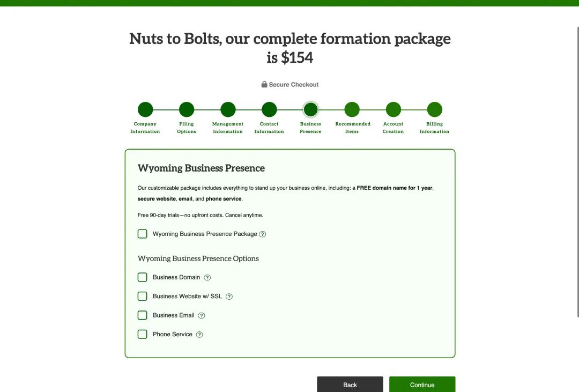Viewport: 579px width, 392px height.
Task: Jump to Filing Options step
Action: pos(187,110)
